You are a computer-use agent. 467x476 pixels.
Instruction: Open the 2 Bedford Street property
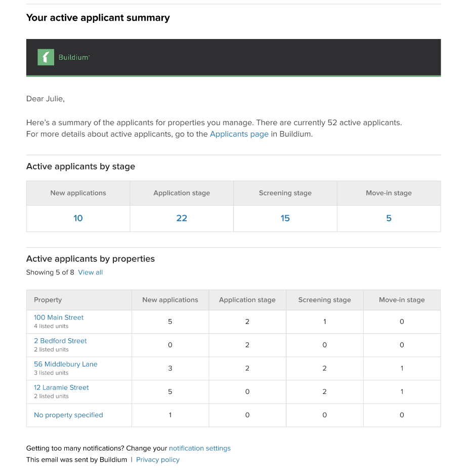tap(60, 341)
